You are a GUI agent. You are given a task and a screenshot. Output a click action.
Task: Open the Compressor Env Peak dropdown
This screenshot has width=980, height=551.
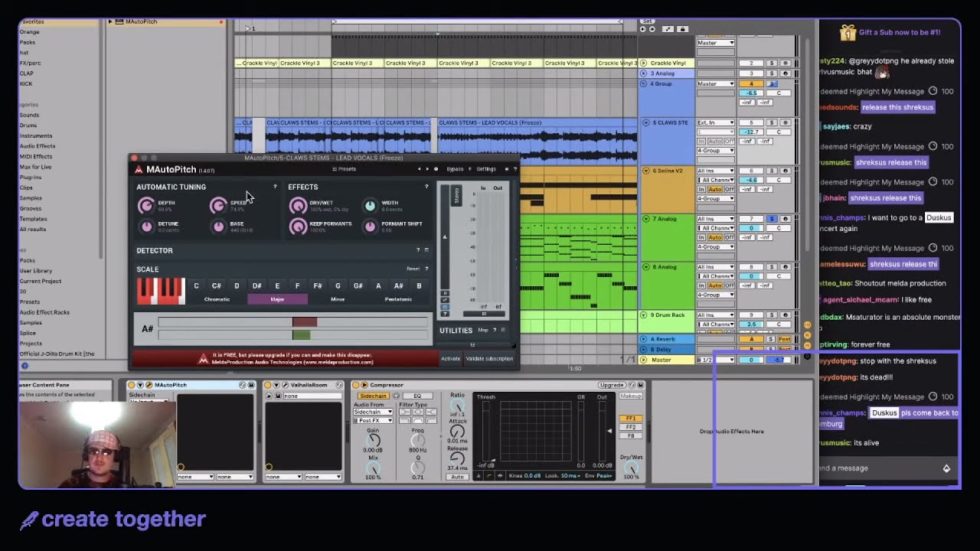pos(605,476)
